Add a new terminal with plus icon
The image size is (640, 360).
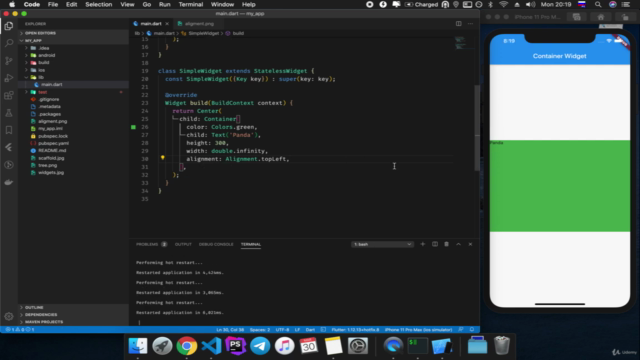pyautogui.click(x=422, y=244)
